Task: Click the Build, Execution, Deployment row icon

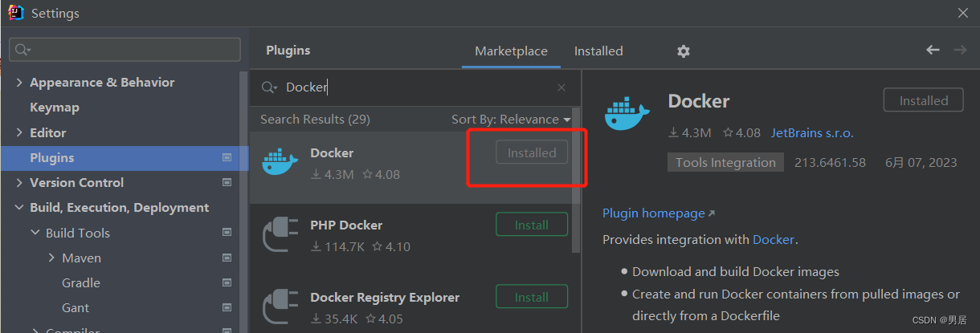Action: pyautogui.click(x=227, y=208)
